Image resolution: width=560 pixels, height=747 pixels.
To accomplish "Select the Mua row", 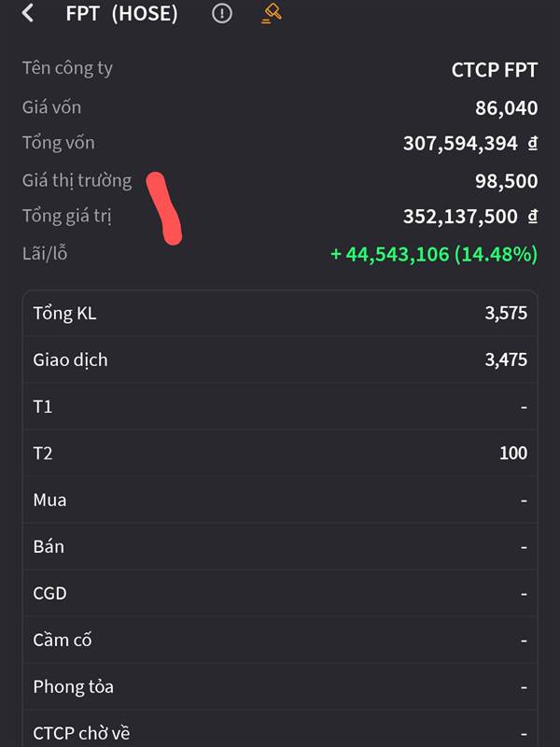I will coord(280,500).
